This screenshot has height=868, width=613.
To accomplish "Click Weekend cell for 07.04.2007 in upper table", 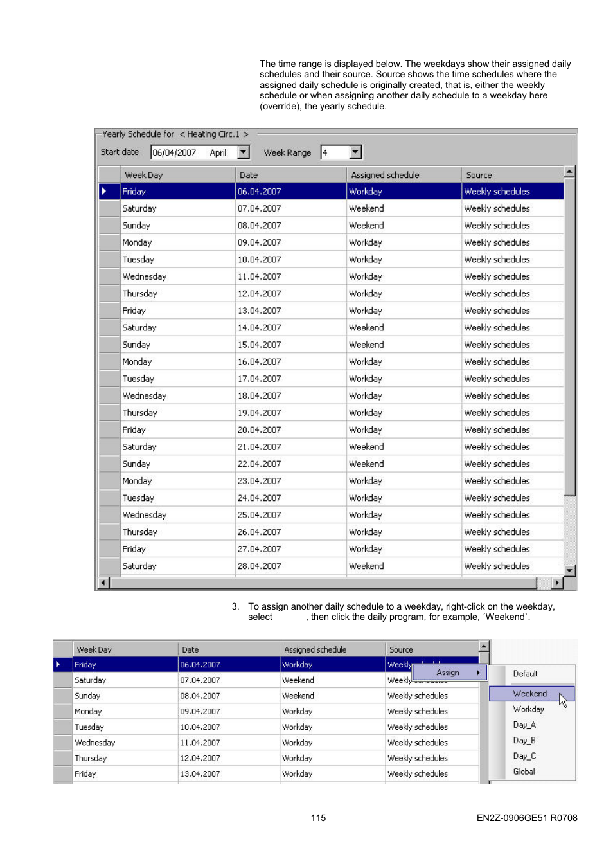I will coord(404,208).
